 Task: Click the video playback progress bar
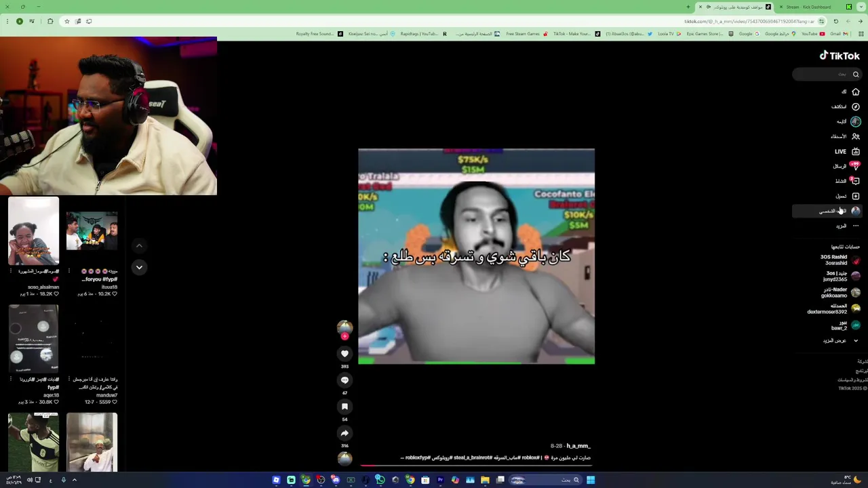coord(477,465)
